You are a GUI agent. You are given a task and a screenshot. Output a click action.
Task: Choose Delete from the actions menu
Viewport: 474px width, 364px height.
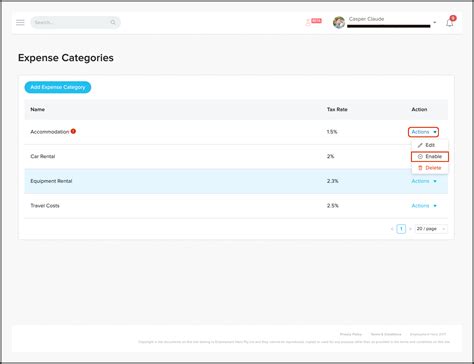pyautogui.click(x=430, y=168)
